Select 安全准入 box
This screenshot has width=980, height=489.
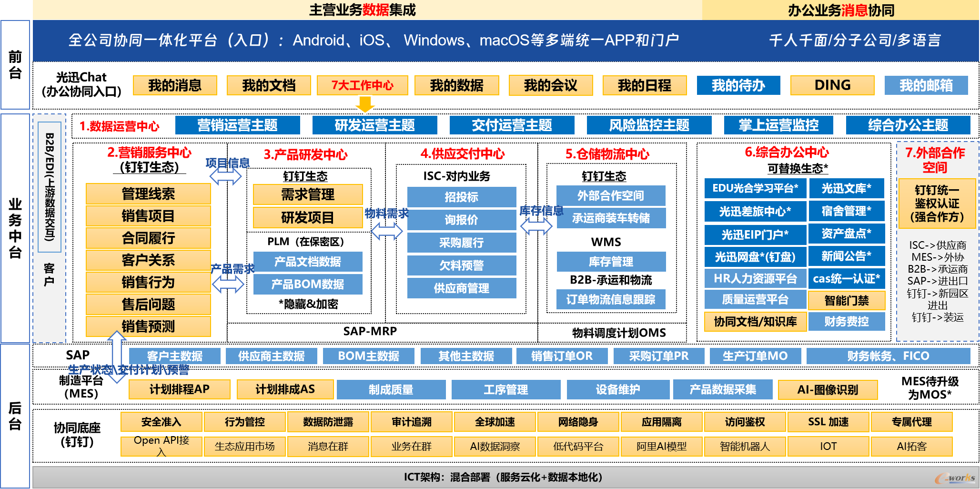pyautogui.click(x=162, y=422)
